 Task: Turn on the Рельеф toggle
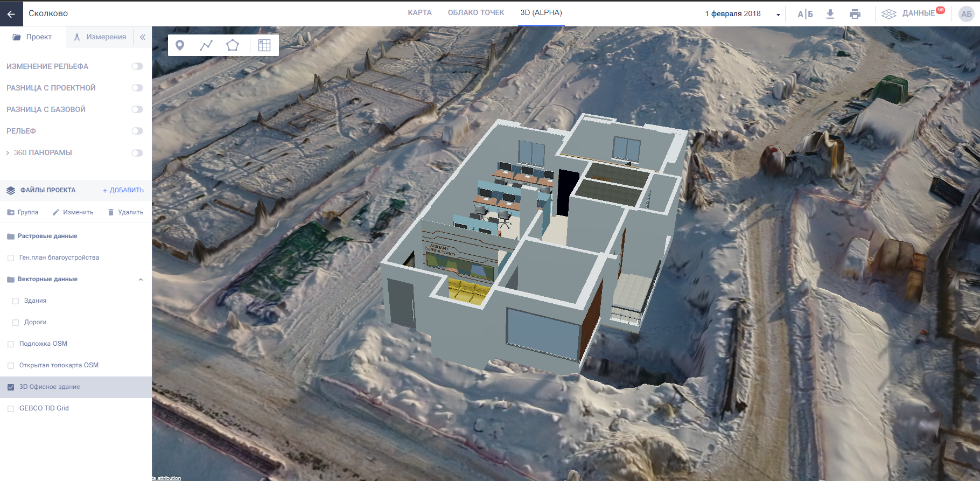(137, 131)
